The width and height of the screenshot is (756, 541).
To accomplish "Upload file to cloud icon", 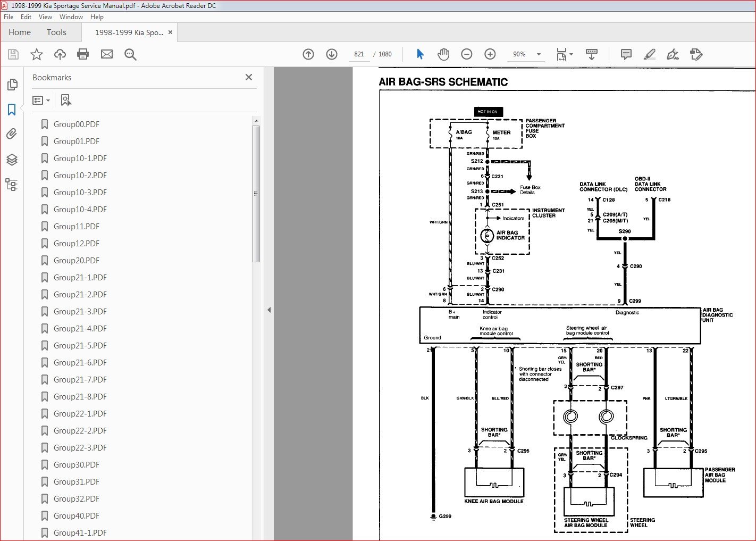I will (x=60, y=54).
